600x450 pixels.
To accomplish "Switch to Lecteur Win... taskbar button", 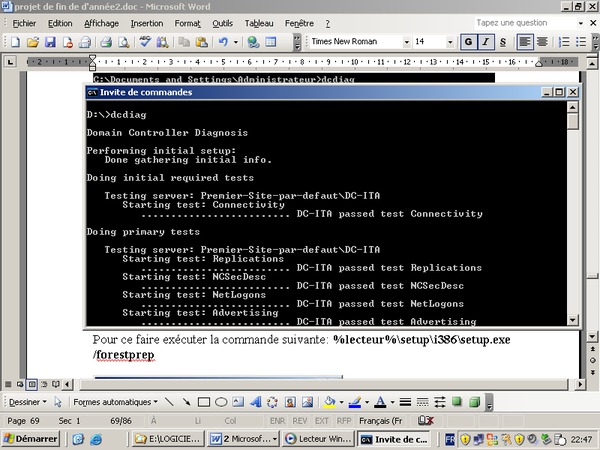I will click(320, 439).
